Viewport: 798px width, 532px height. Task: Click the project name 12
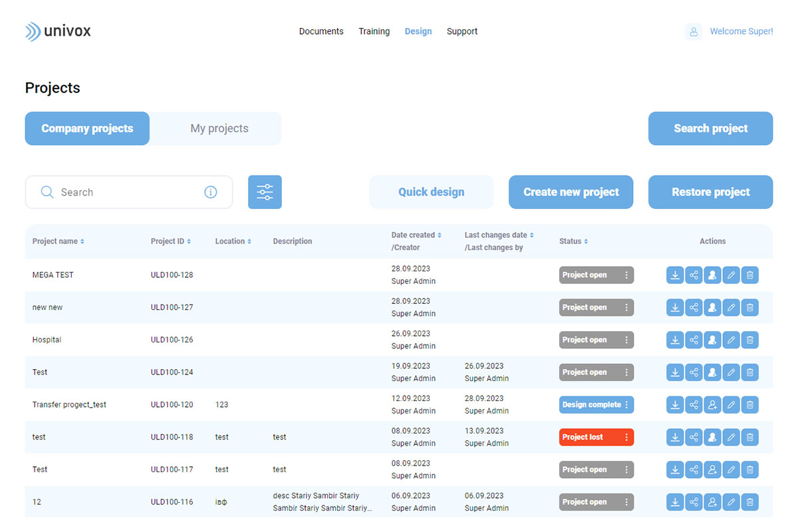coord(37,502)
